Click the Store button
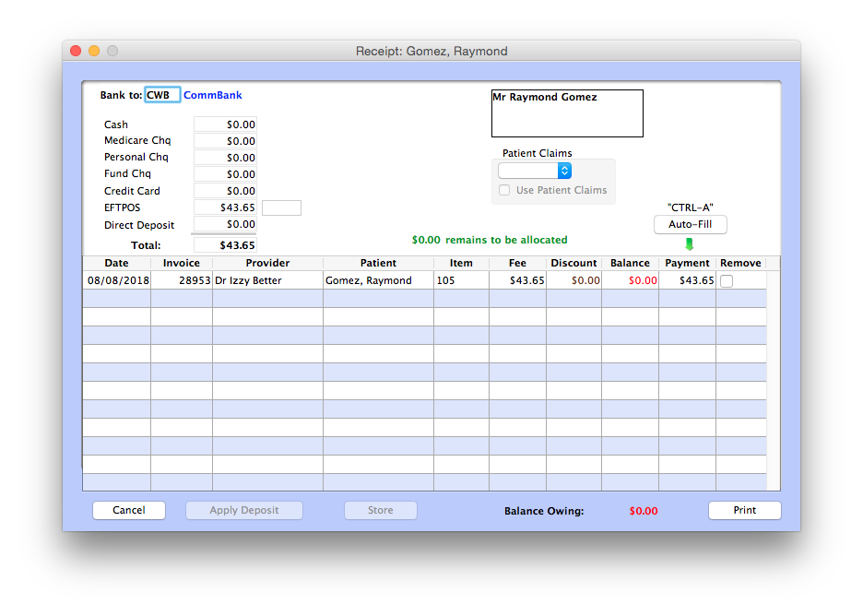863x616 pixels. [x=380, y=510]
